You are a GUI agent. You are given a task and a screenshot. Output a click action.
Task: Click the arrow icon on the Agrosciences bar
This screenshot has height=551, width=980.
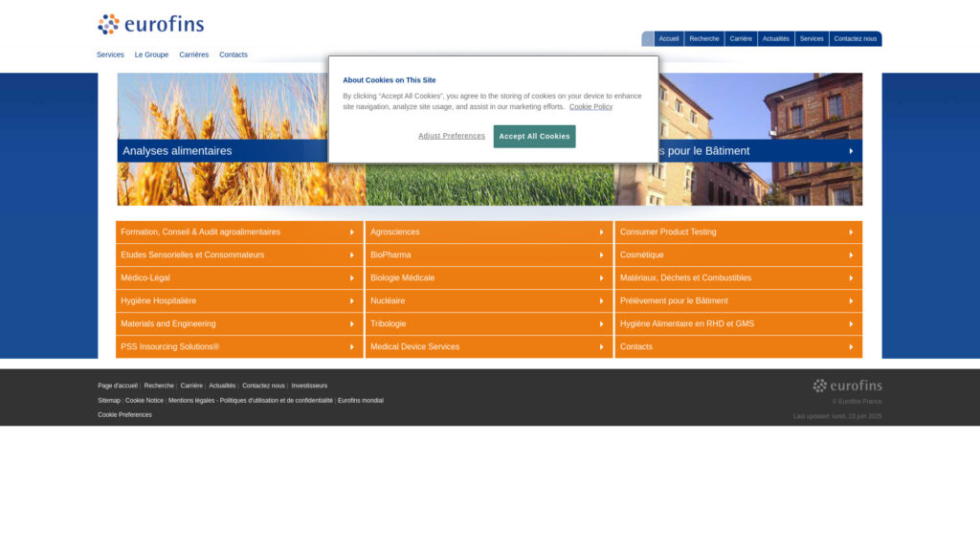click(x=601, y=231)
